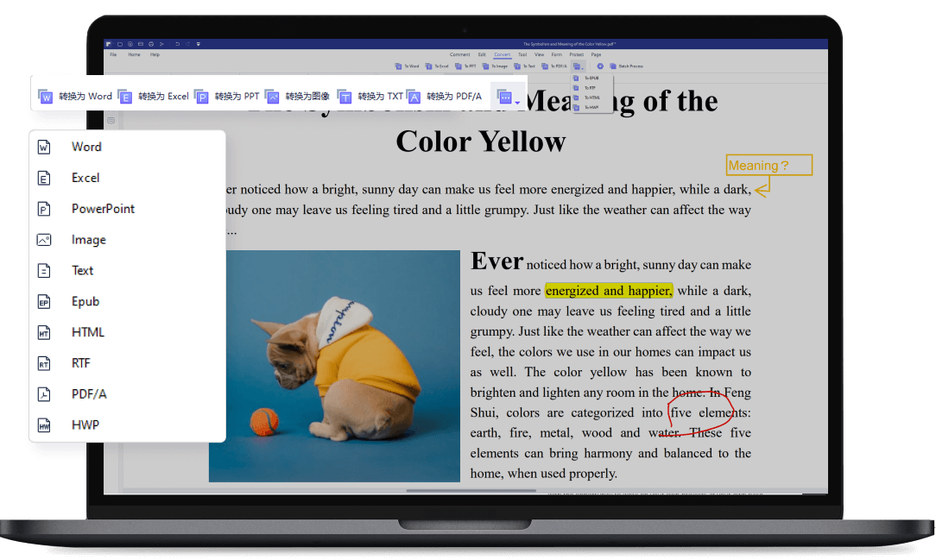
Task: Click the 转换为 Word icon in enlarged toolbar
Action: point(46,97)
